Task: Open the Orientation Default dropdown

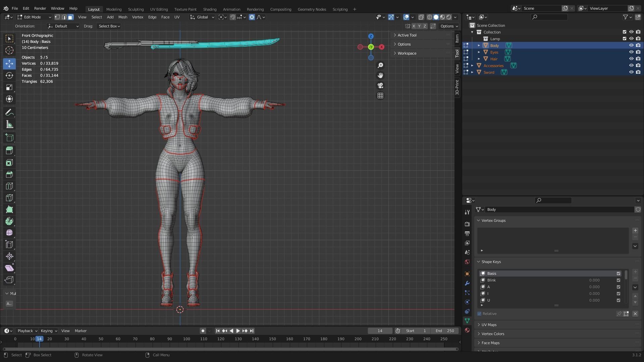Action: tap(63, 26)
